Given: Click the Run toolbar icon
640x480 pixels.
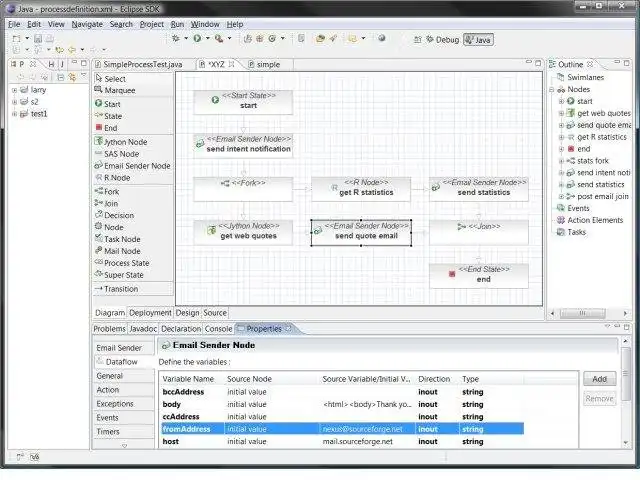Looking at the screenshot, I should click(197, 38).
